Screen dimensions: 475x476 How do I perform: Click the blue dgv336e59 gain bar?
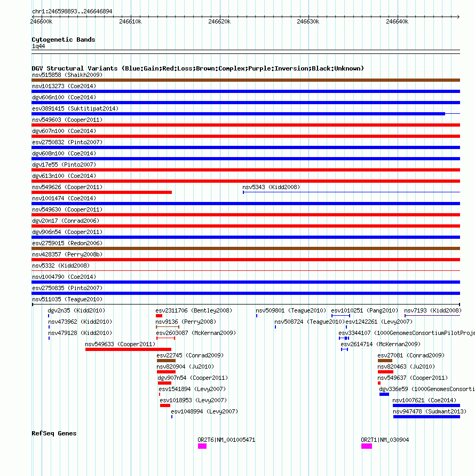pos(384,394)
